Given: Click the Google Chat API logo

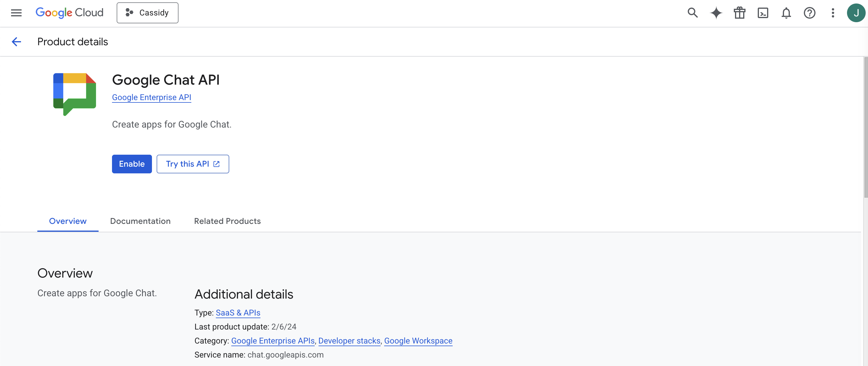Looking at the screenshot, I should pyautogui.click(x=74, y=95).
